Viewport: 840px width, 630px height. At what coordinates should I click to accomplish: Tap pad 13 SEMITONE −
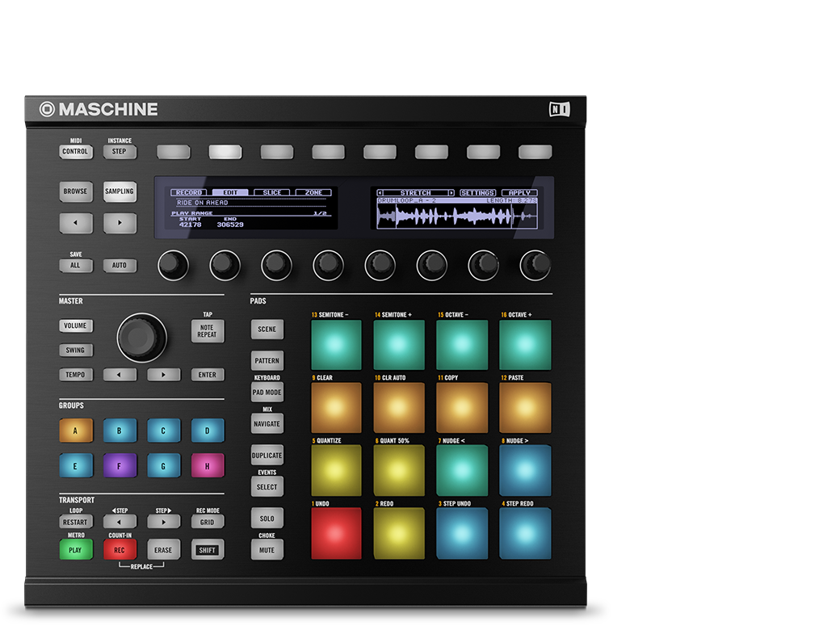(337, 345)
